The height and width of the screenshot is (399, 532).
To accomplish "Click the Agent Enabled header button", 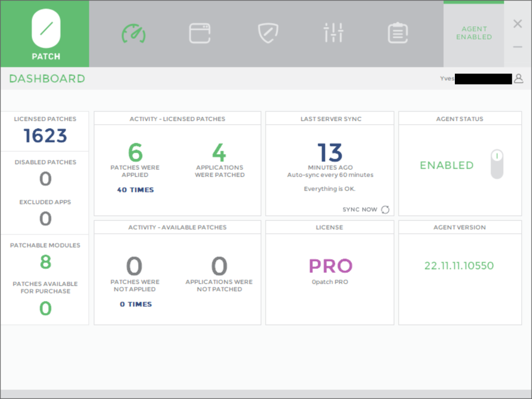I will pos(473,34).
